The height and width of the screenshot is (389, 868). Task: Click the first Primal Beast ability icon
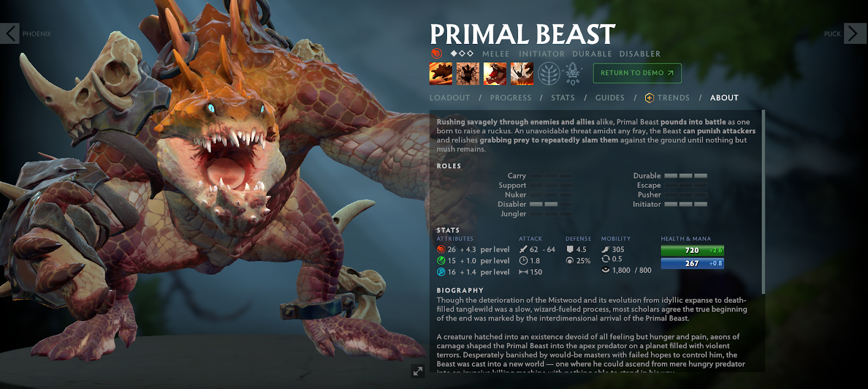(441, 74)
